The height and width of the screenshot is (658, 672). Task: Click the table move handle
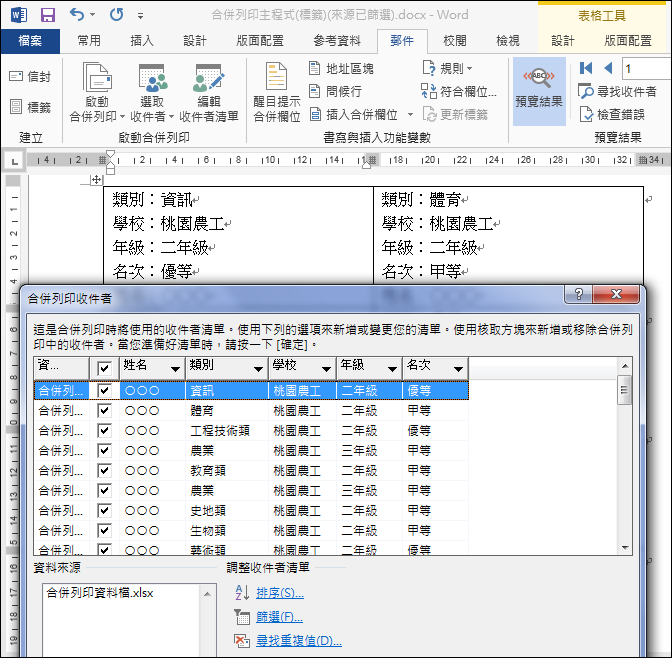pos(96,180)
